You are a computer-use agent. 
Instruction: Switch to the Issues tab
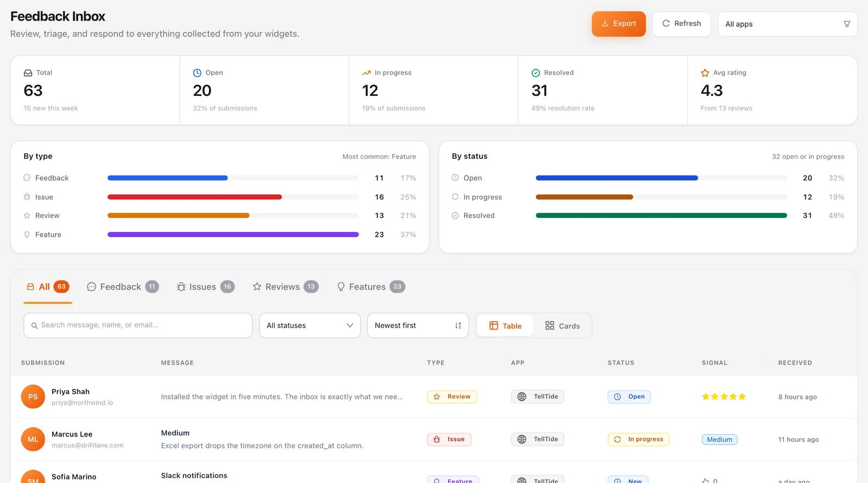point(206,287)
